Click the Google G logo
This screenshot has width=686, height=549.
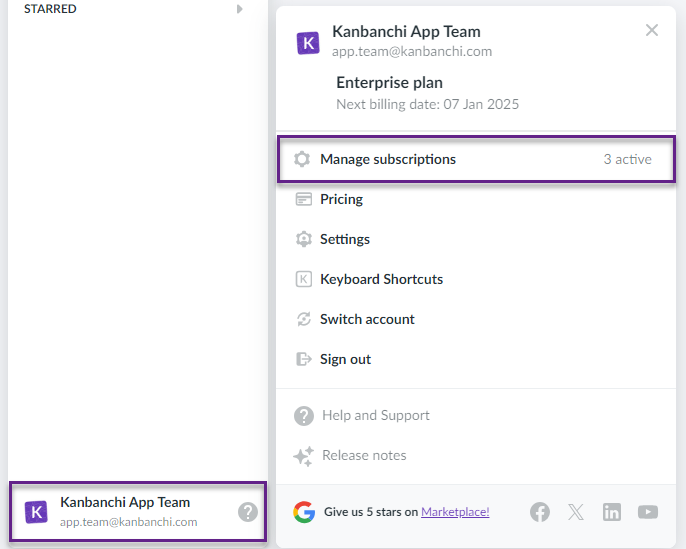[x=304, y=512]
